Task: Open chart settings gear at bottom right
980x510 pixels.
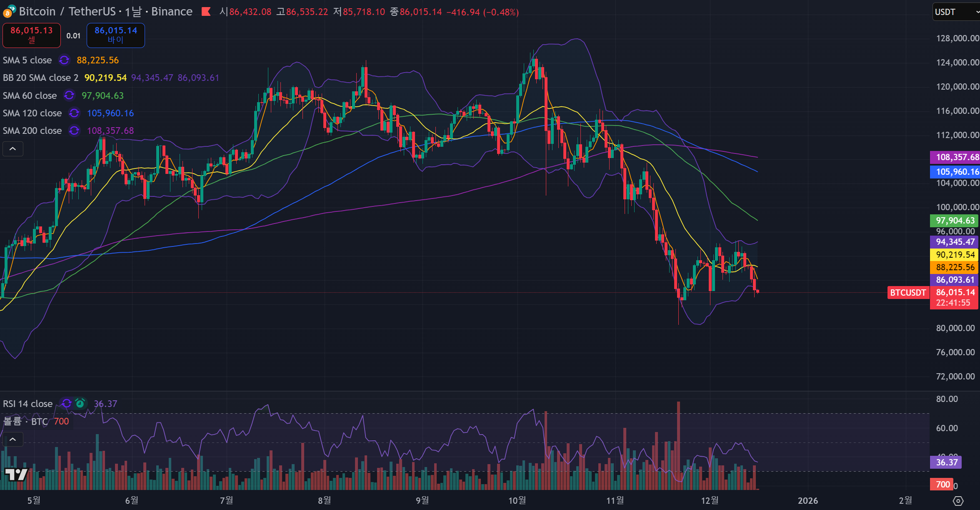Action: [x=958, y=500]
